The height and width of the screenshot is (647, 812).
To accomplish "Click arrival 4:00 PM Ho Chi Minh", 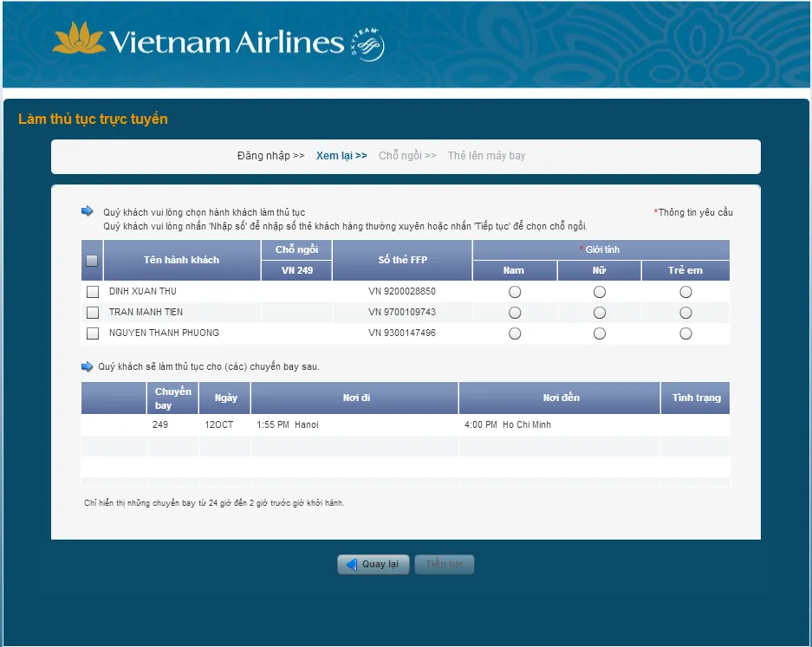I will click(x=508, y=424).
